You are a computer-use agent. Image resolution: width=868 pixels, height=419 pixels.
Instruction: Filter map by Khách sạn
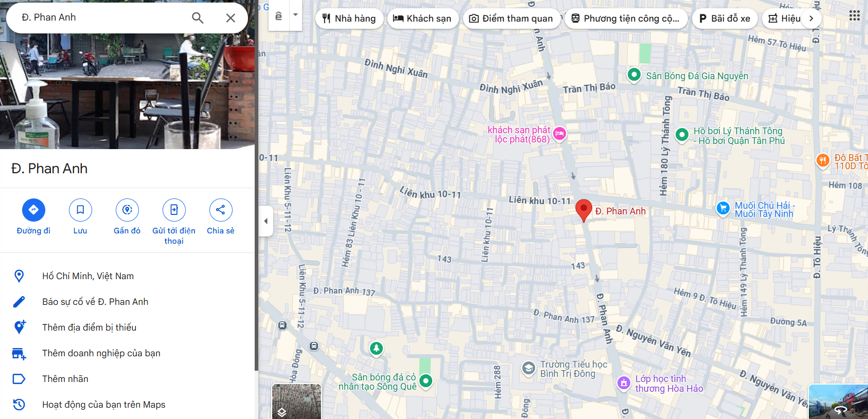tap(422, 19)
